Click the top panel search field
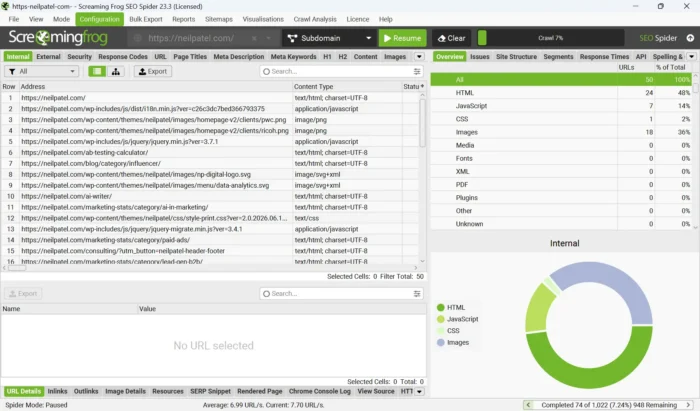 point(342,71)
